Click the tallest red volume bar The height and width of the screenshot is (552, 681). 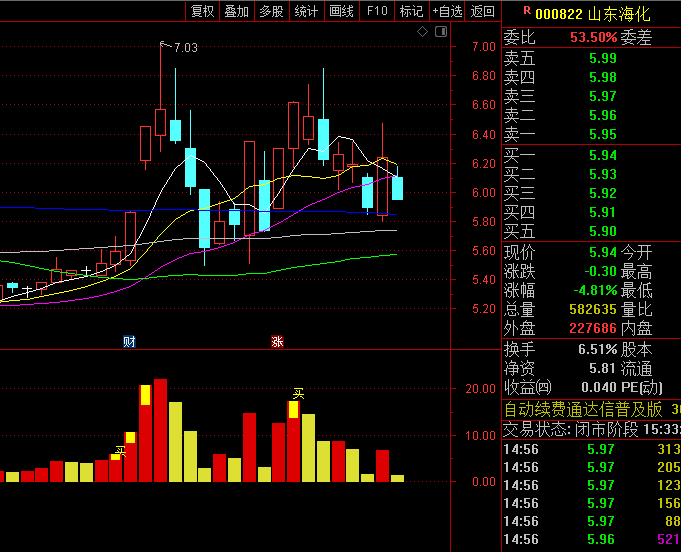tap(161, 430)
